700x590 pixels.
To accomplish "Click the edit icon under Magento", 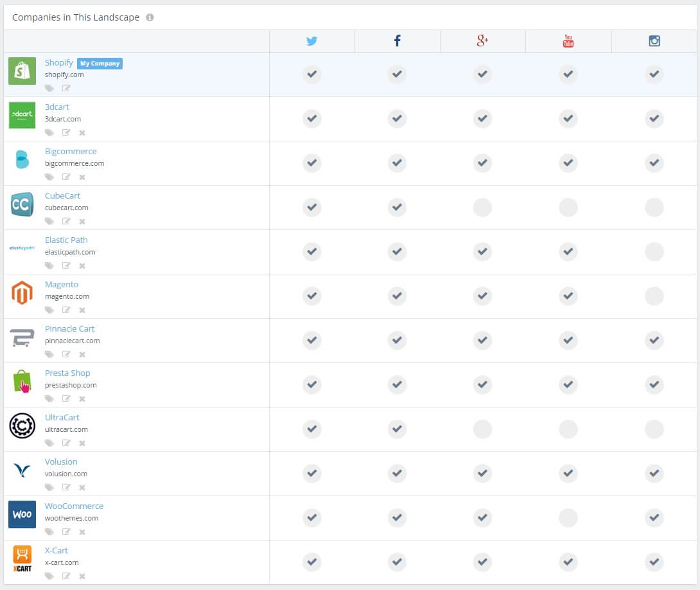I will click(66, 310).
